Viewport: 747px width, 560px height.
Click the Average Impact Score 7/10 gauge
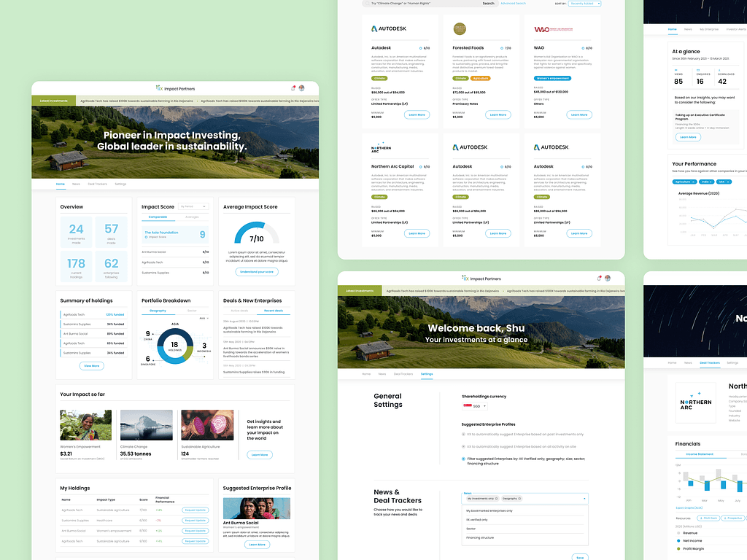pyautogui.click(x=257, y=235)
